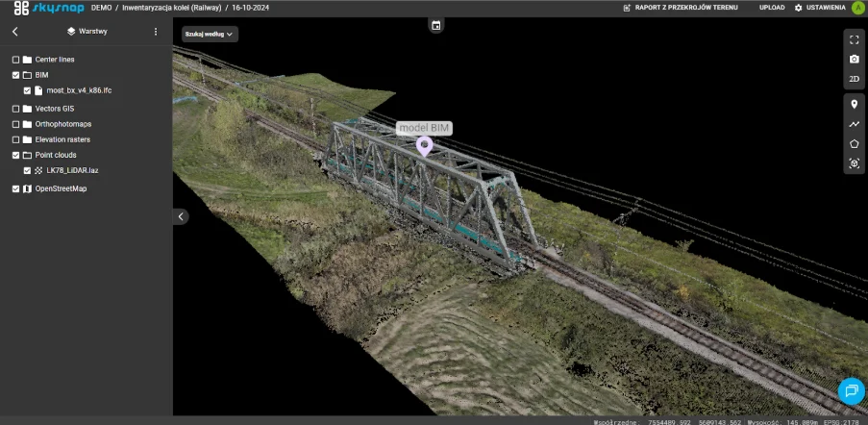Uncheck the LK78_LIDAR.laz point cloud
The image size is (868, 425).
coord(27,170)
